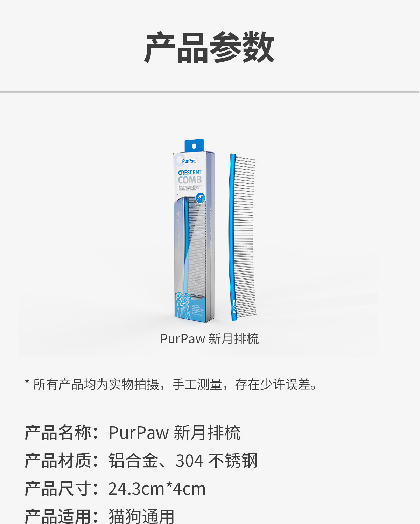420x524 pixels.
Task: Click the 猫狗通用 applicability text
Action: tap(141, 516)
